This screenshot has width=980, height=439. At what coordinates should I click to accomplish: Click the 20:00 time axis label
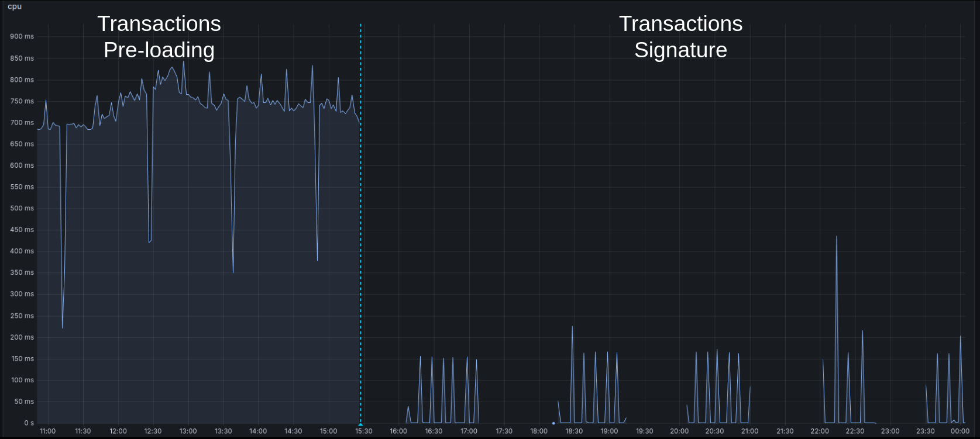(679, 431)
